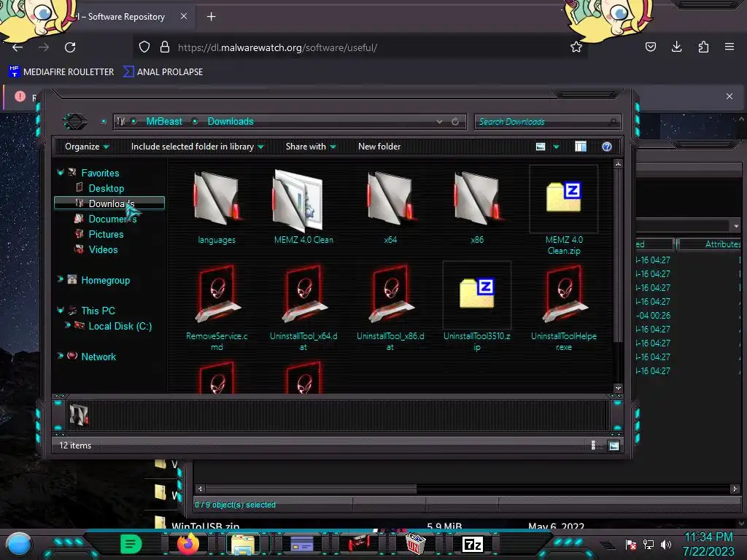Expand the Local Disk (C:) node
The image size is (747, 560).
[68, 325]
